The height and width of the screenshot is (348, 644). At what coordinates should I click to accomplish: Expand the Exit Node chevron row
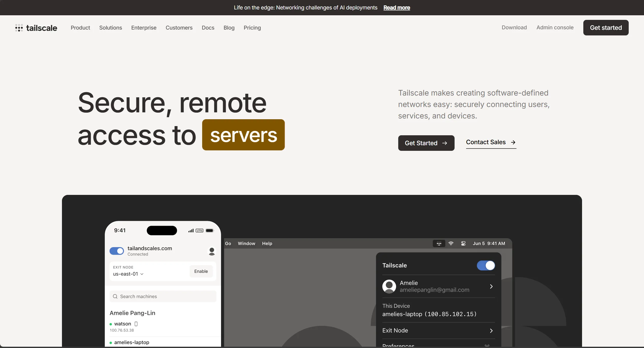[491, 331]
